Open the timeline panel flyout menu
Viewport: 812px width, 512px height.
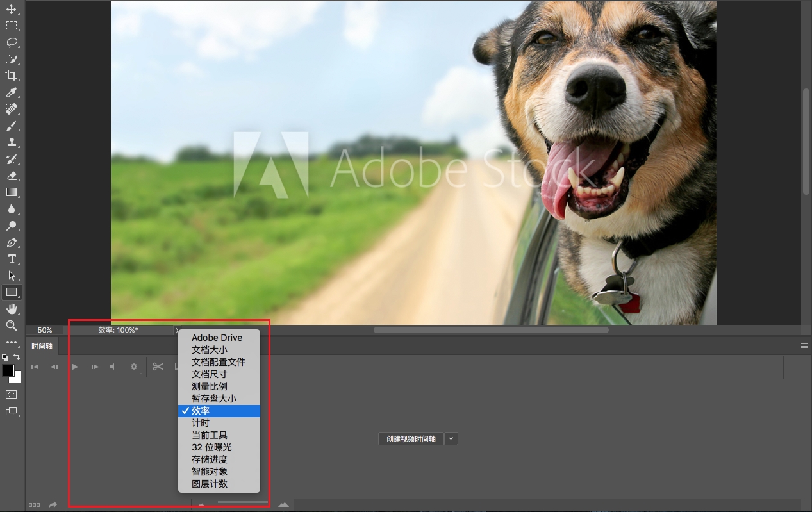804,346
